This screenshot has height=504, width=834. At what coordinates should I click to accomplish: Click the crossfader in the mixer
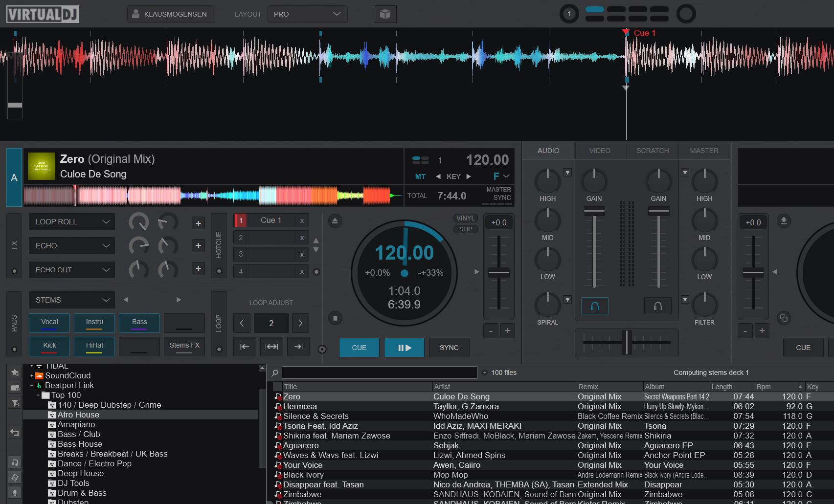(x=627, y=343)
